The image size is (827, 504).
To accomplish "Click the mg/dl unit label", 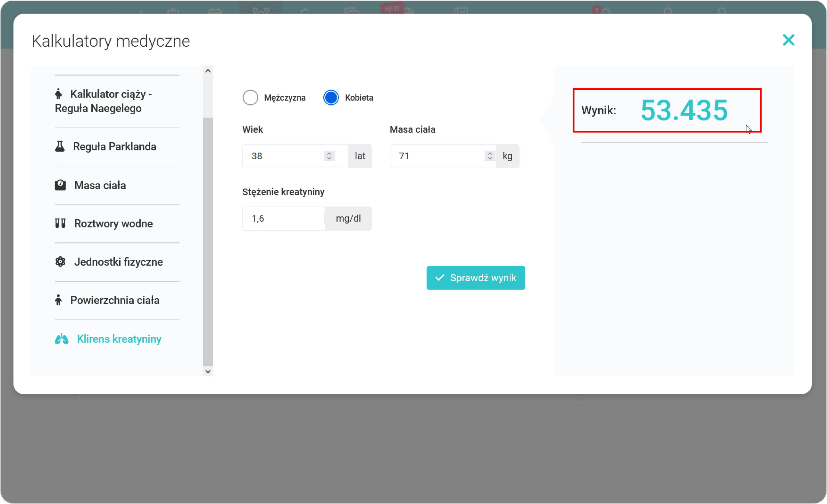I will (348, 219).
